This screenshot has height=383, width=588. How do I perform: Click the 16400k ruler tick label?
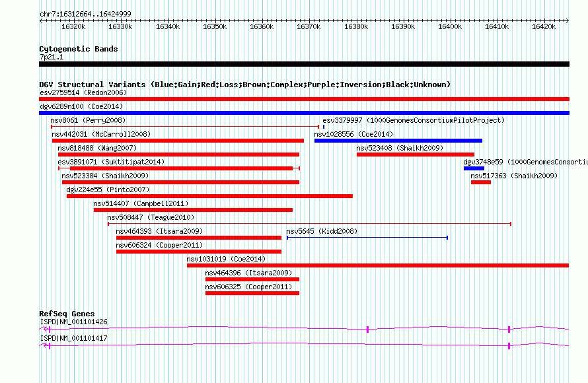[450, 26]
